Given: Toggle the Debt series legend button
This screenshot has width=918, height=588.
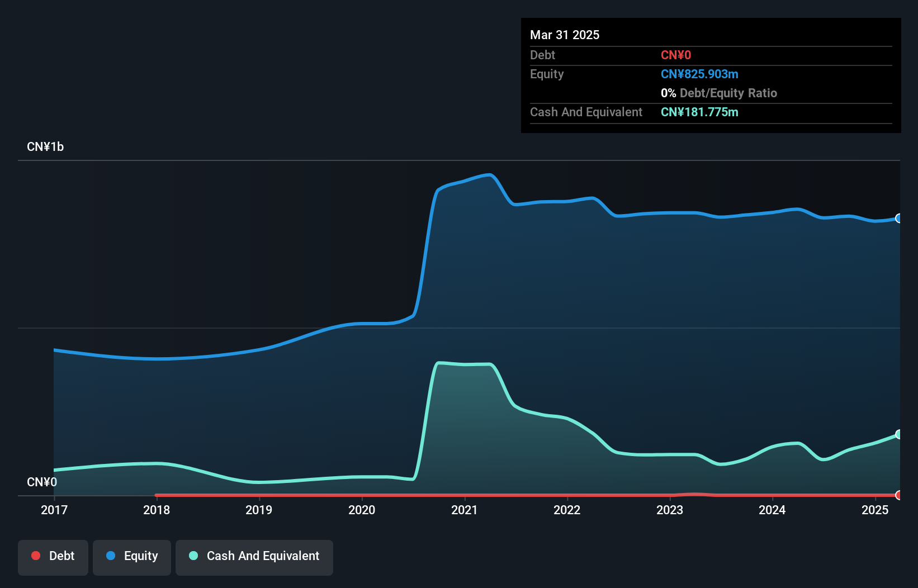Looking at the screenshot, I should (53, 557).
